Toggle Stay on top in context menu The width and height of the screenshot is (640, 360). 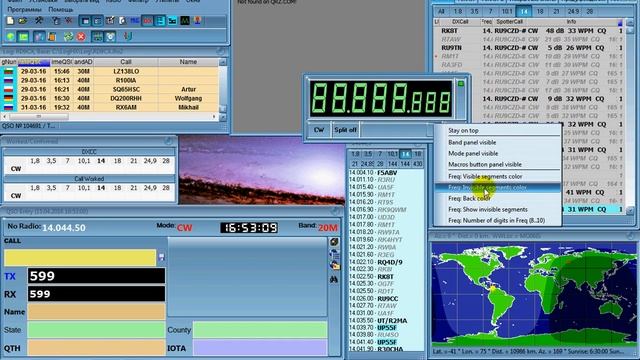(x=463, y=131)
